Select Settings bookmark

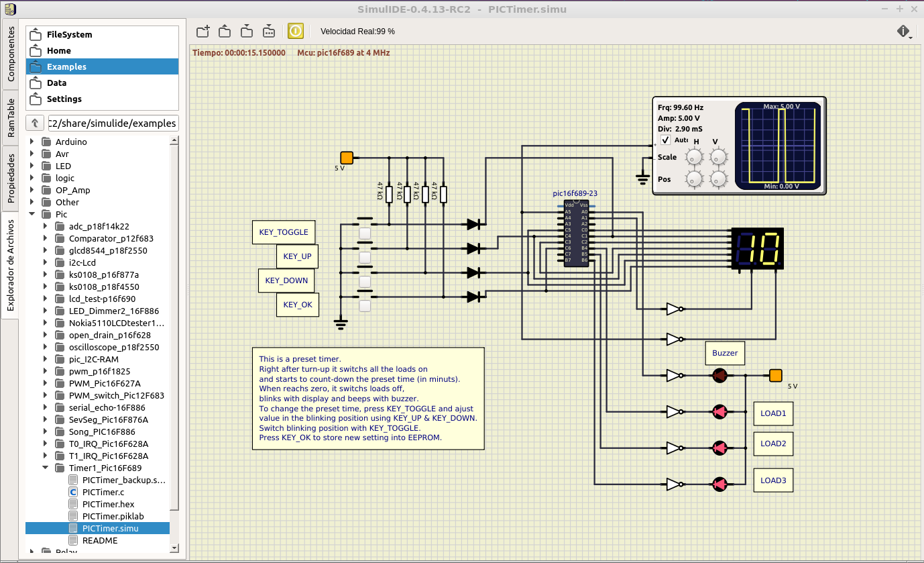[102, 99]
